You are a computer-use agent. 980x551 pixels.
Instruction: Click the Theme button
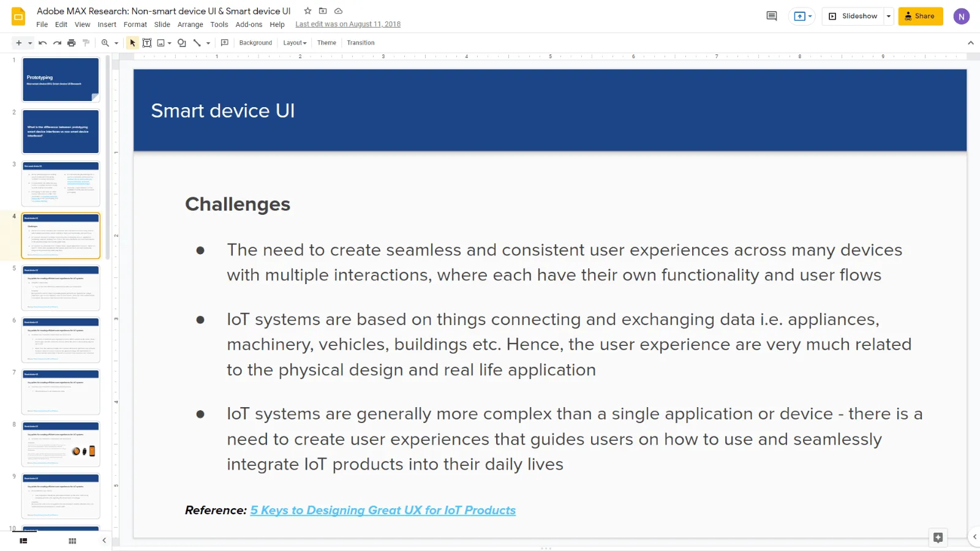tap(326, 43)
